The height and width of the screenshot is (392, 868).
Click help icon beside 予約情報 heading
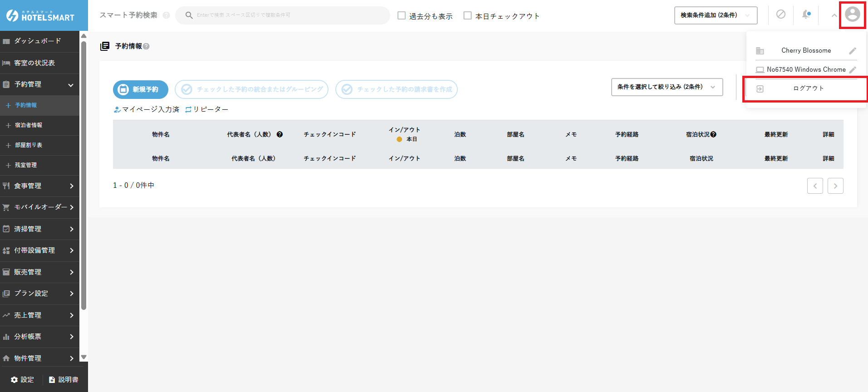[x=146, y=46]
